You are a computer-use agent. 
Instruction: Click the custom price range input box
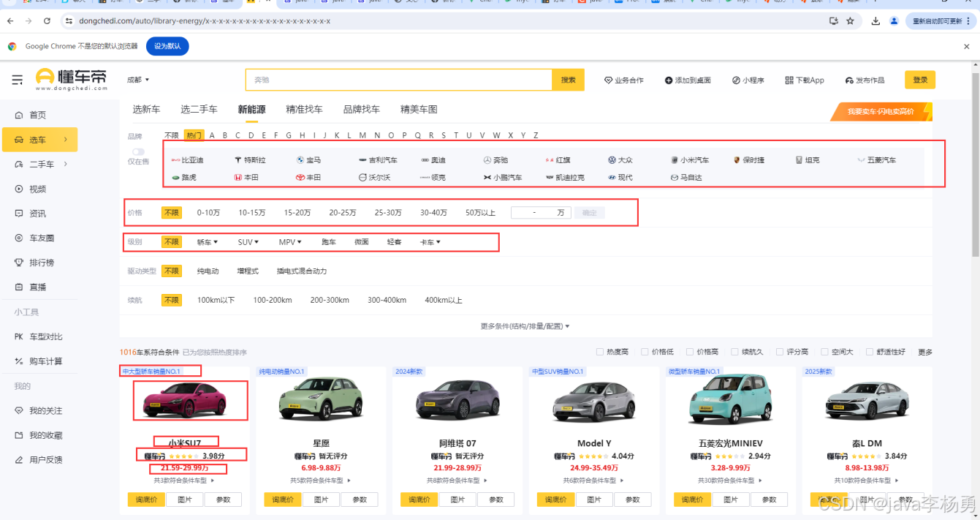point(542,213)
